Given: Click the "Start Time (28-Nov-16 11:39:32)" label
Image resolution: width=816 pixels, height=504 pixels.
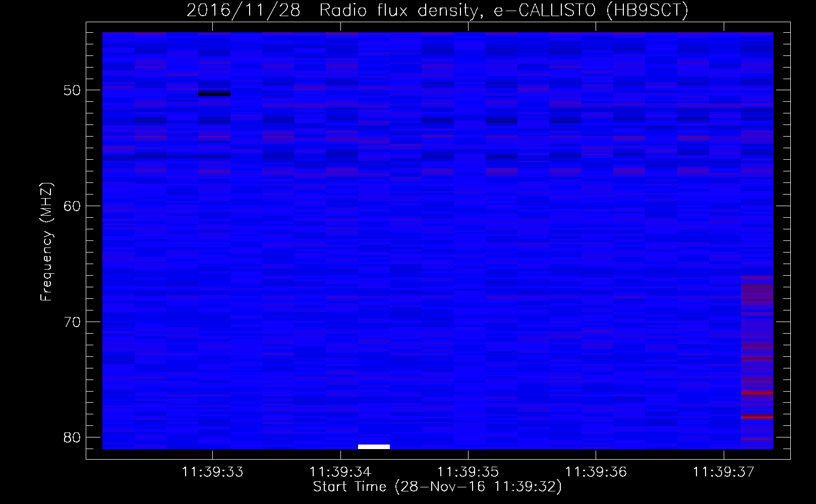Looking at the screenshot, I should pos(437,487).
